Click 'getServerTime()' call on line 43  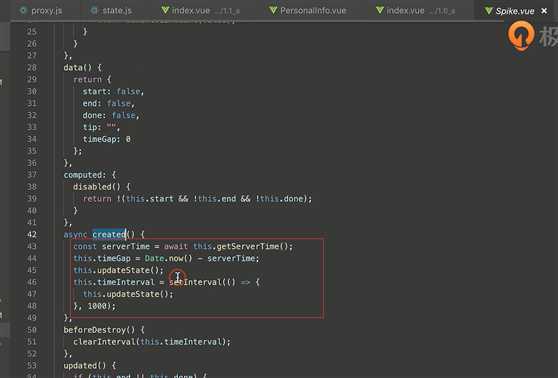[252, 246]
